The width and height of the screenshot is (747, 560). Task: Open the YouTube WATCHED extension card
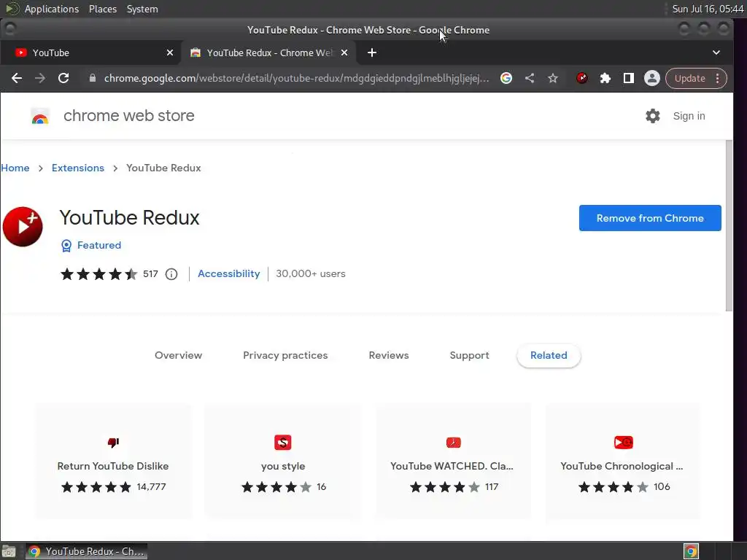453,461
